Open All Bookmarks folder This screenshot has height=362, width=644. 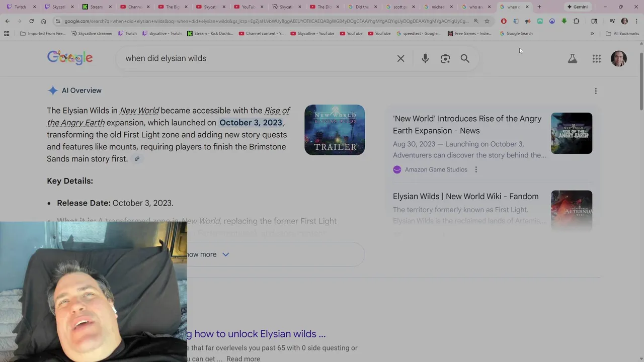point(622,34)
